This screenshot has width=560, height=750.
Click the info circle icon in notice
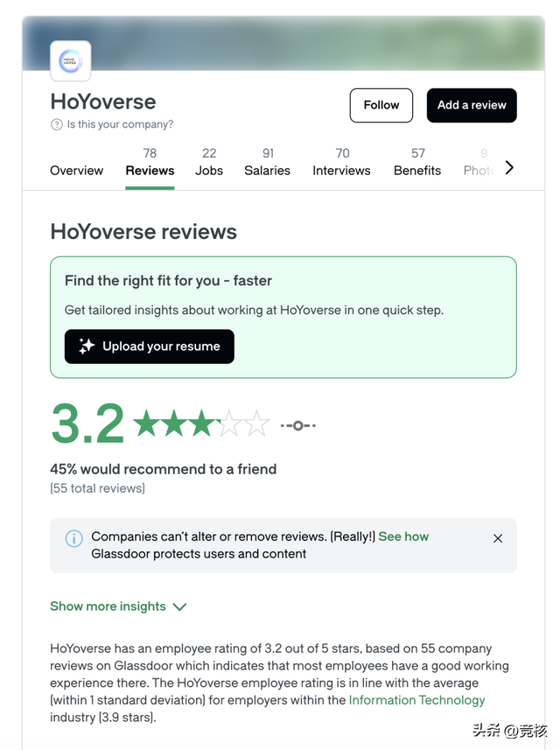coord(73,538)
